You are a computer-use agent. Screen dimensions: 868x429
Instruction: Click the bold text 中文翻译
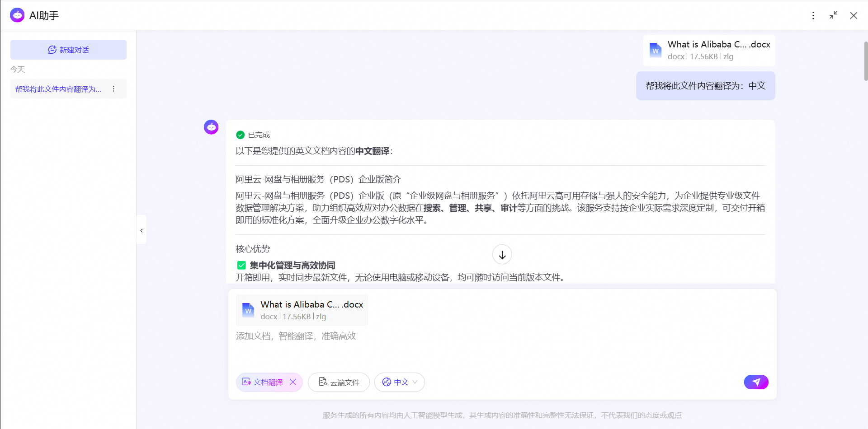372,151
